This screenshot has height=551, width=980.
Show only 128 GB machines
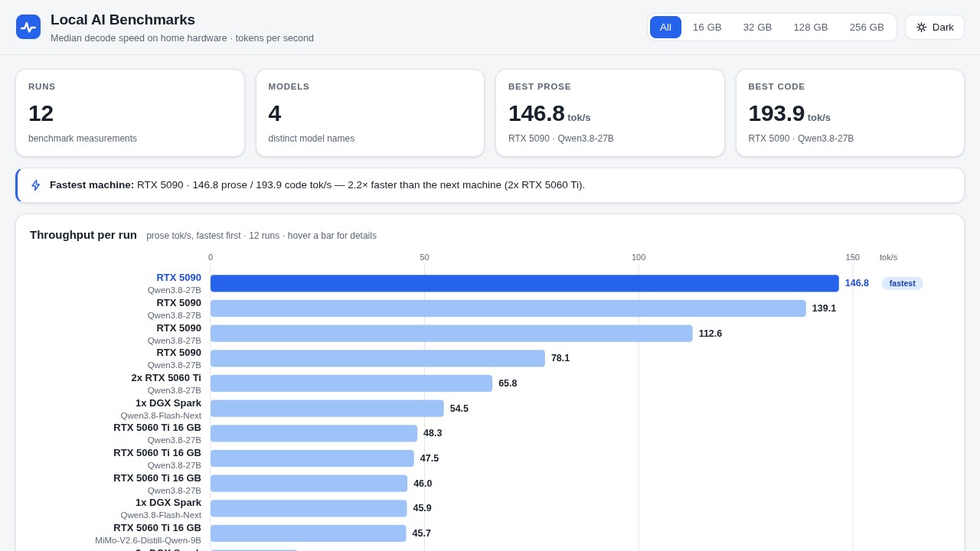click(x=811, y=27)
